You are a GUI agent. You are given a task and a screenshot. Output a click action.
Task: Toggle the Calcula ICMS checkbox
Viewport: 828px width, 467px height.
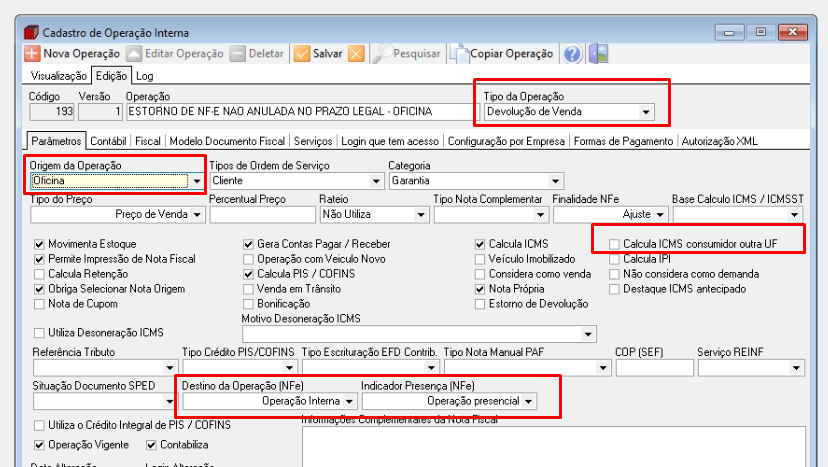click(480, 244)
